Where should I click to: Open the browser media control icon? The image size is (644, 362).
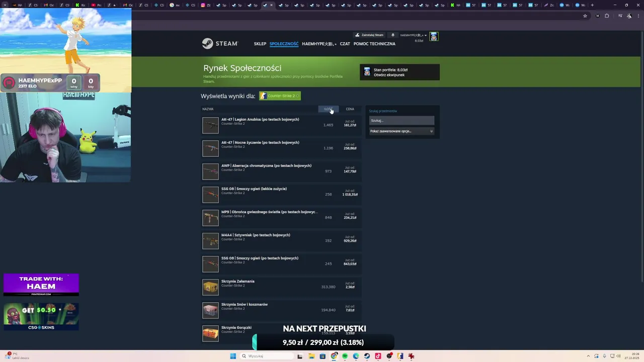[x=620, y=16]
